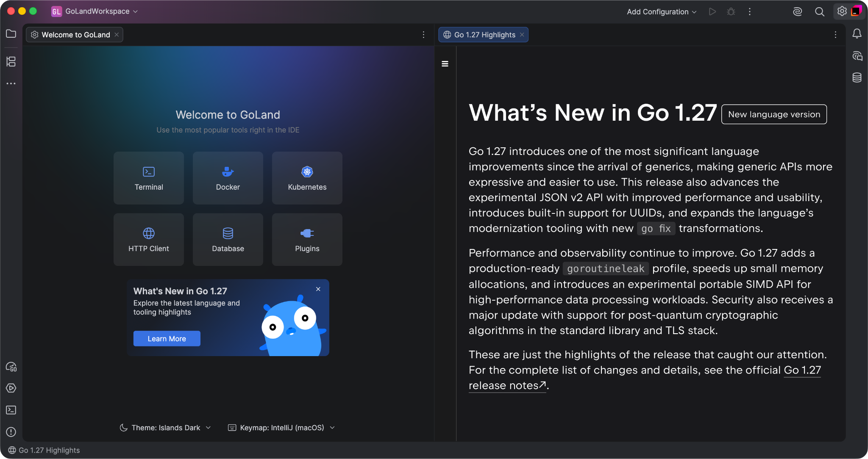Image resolution: width=868 pixels, height=459 pixels.
Task: Toggle table of contents hamburger icon
Action: tap(445, 64)
